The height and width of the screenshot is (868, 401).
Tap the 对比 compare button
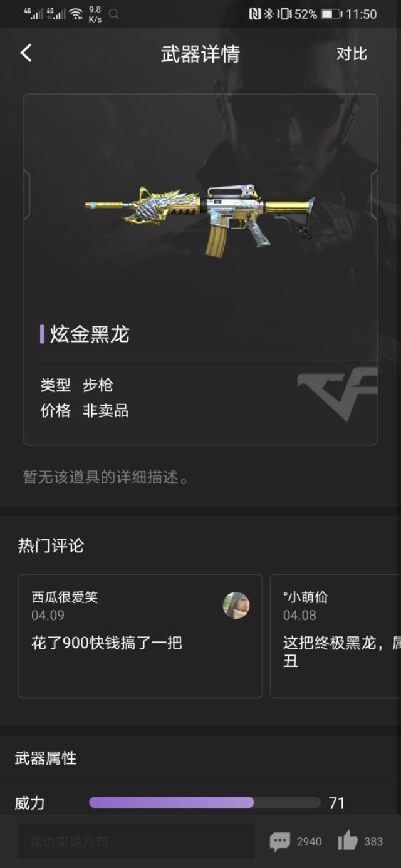click(352, 54)
